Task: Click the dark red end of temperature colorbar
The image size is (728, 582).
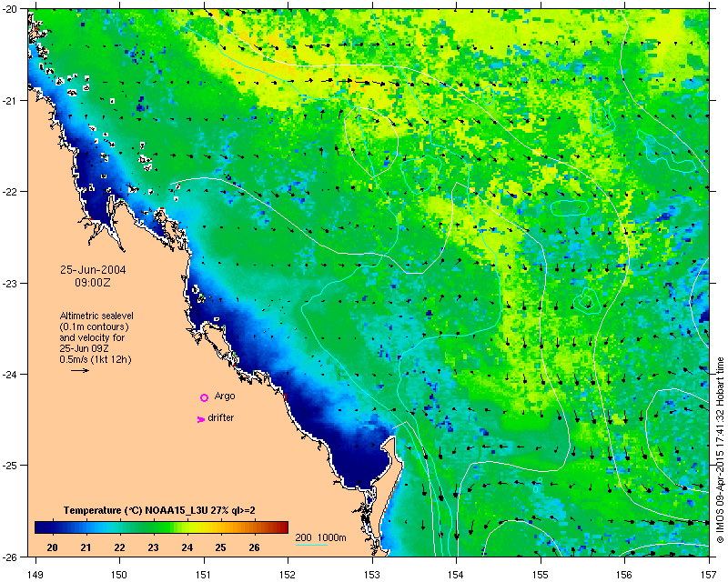Action: (x=284, y=527)
